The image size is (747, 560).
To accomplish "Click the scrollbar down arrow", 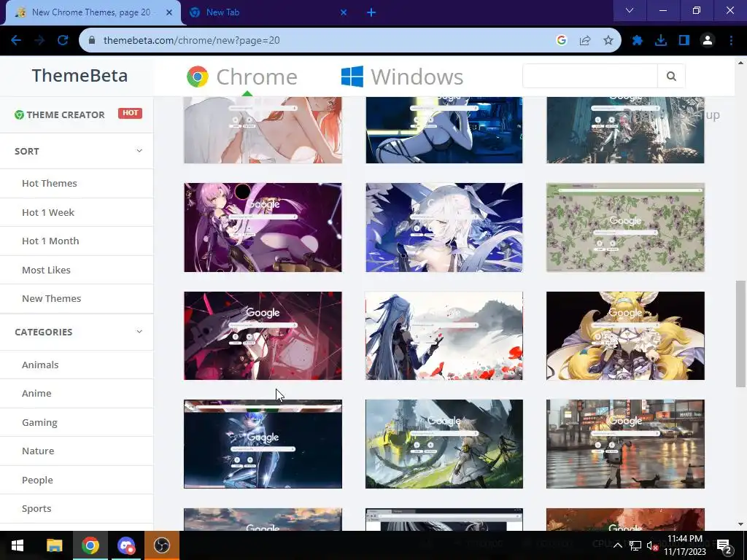I will [x=740, y=524].
